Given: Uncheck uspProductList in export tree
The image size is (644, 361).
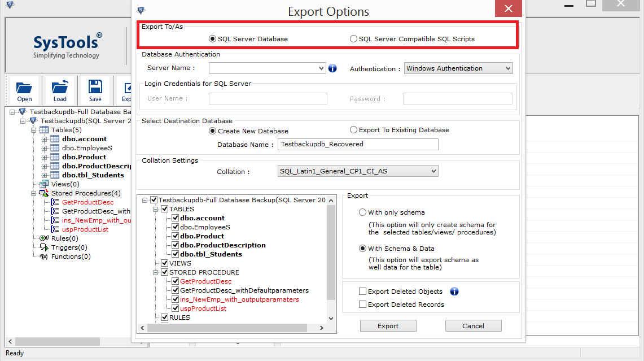Looking at the screenshot, I should pyautogui.click(x=176, y=308).
